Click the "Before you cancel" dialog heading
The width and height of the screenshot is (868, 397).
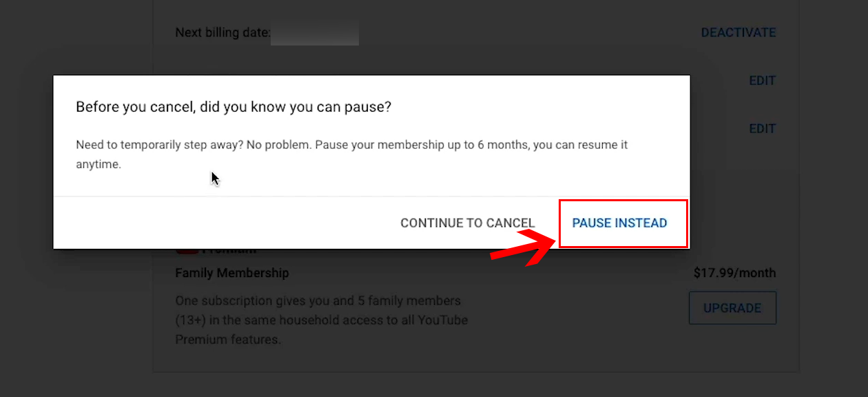point(234,107)
